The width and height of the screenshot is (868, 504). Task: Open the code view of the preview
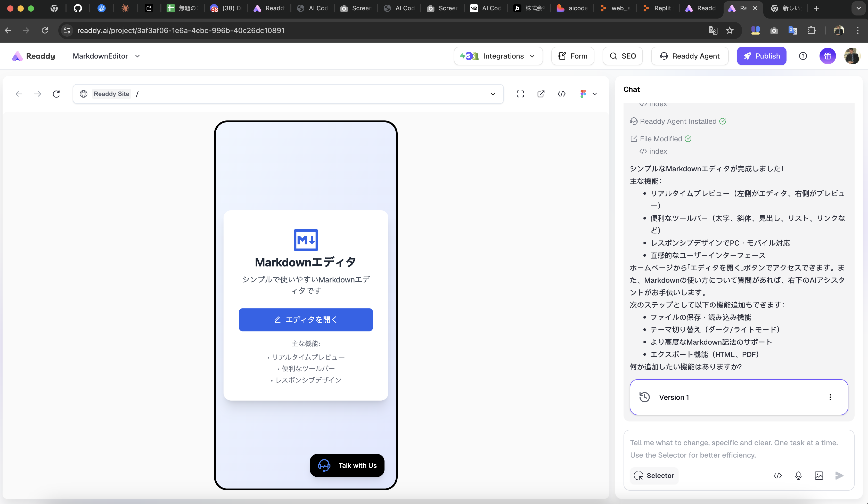pos(561,94)
